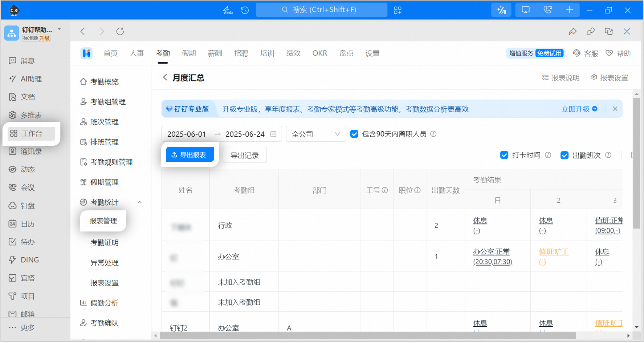Click the 立即升级 link
Screen dimensions: 644x343
pos(579,109)
